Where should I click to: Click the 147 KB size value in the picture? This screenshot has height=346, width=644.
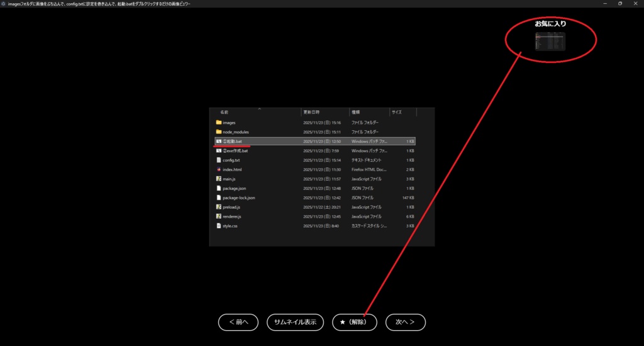408,198
